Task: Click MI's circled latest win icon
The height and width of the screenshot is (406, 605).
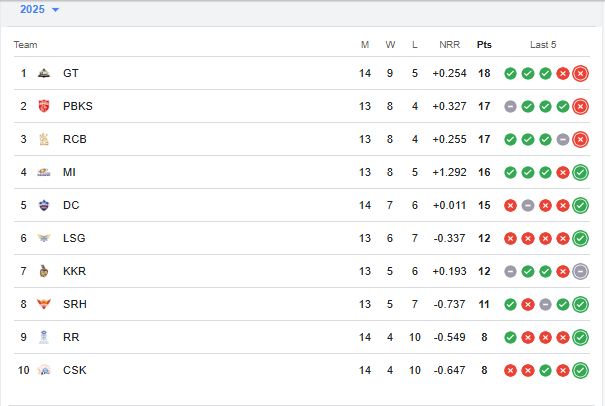Action: (x=580, y=172)
